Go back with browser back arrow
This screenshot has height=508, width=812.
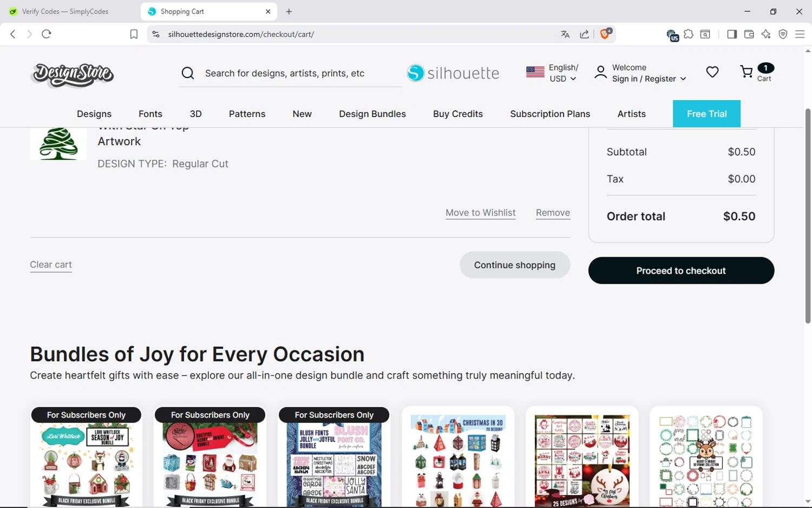coord(13,34)
